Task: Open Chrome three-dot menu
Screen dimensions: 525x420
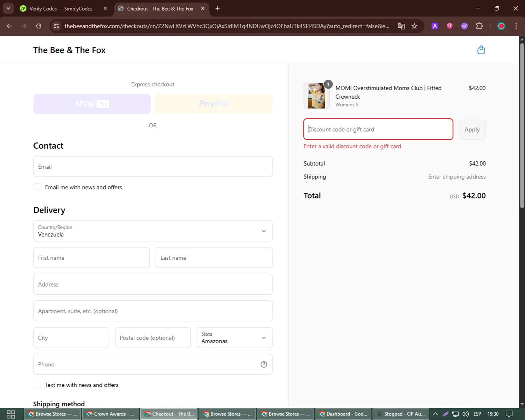Action: point(516,26)
